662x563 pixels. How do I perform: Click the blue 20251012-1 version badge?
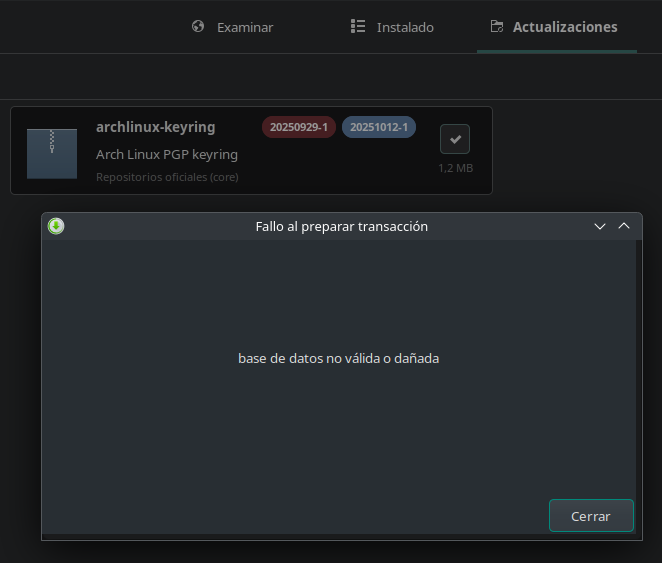click(379, 127)
